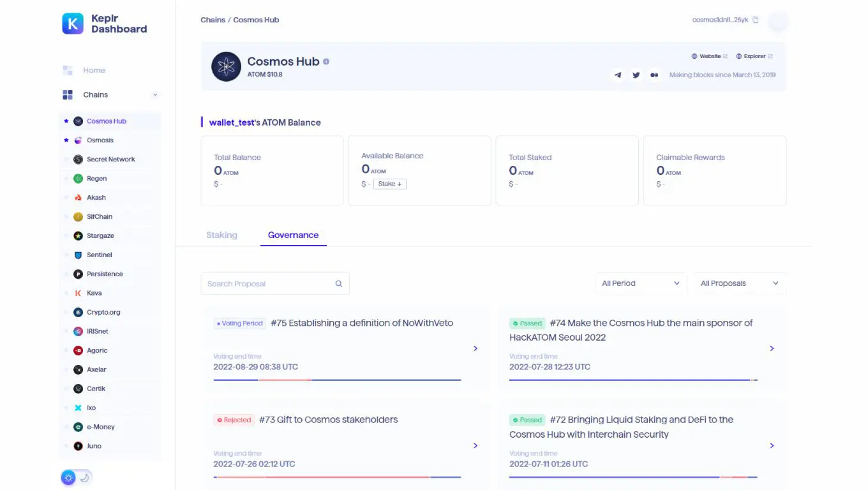Open the Home page icon
Screen dimensions: 868x490
[x=68, y=70]
